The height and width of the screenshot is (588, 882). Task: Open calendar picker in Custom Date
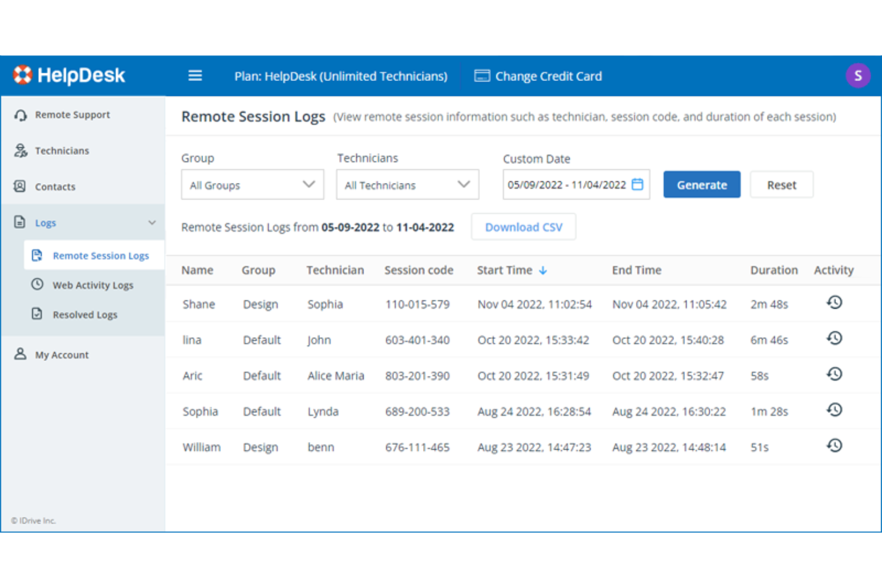pyautogui.click(x=637, y=184)
